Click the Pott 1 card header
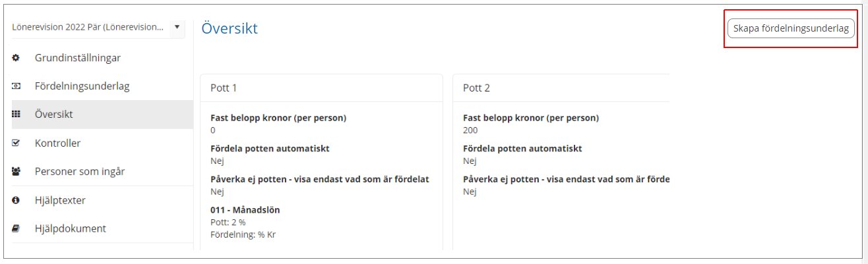 point(321,88)
